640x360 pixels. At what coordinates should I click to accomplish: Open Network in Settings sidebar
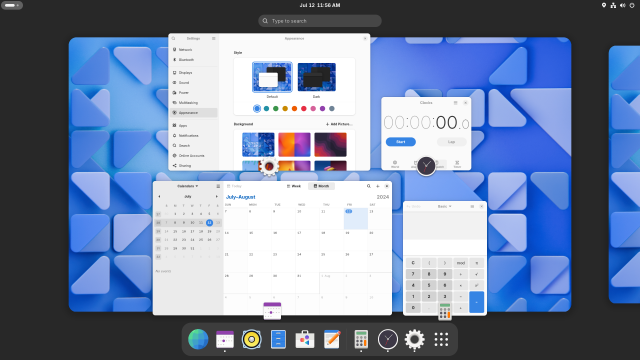tap(193, 49)
